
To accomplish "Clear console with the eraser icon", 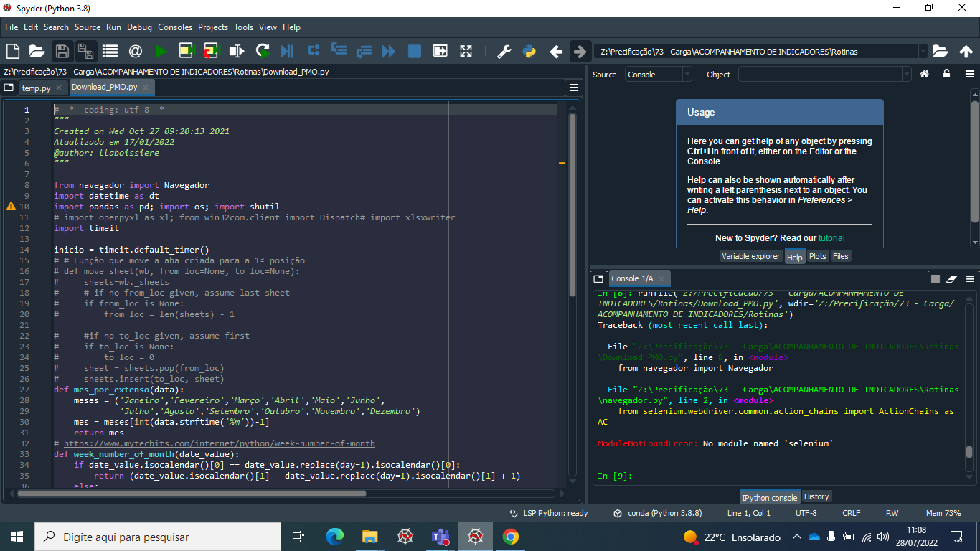I will [952, 278].
